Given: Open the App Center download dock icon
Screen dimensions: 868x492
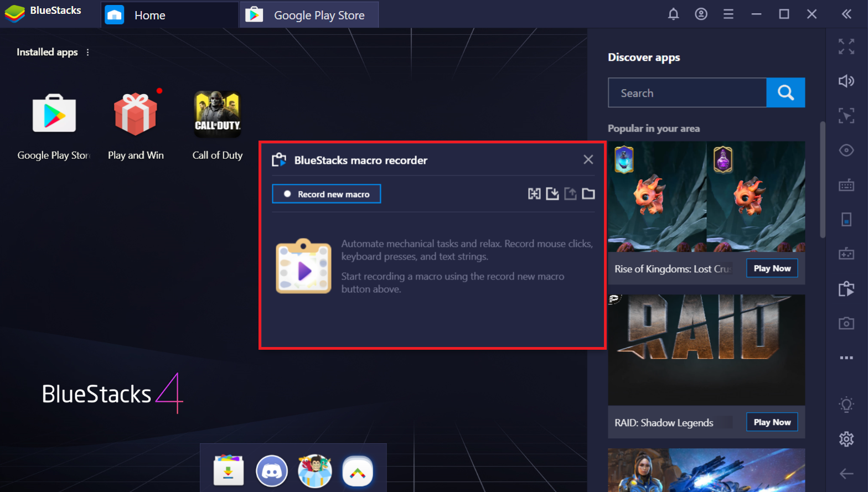Looking at the screenshot, I should click(229, 470).
